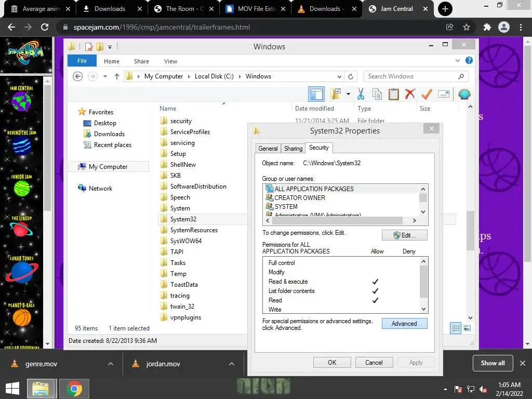Open a new Chrome tab

(x=445, y=9)
